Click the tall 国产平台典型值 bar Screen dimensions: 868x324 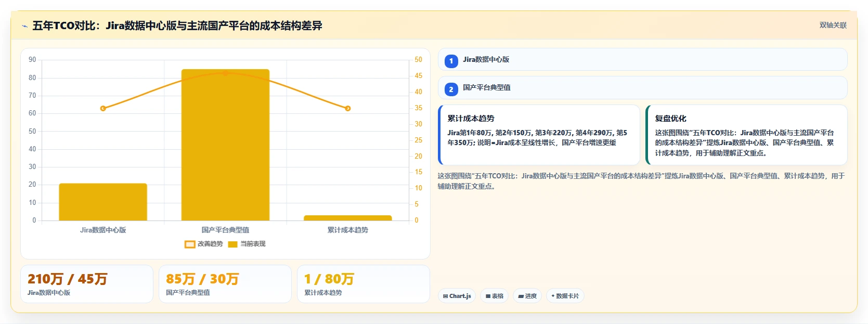click(225, 145)
